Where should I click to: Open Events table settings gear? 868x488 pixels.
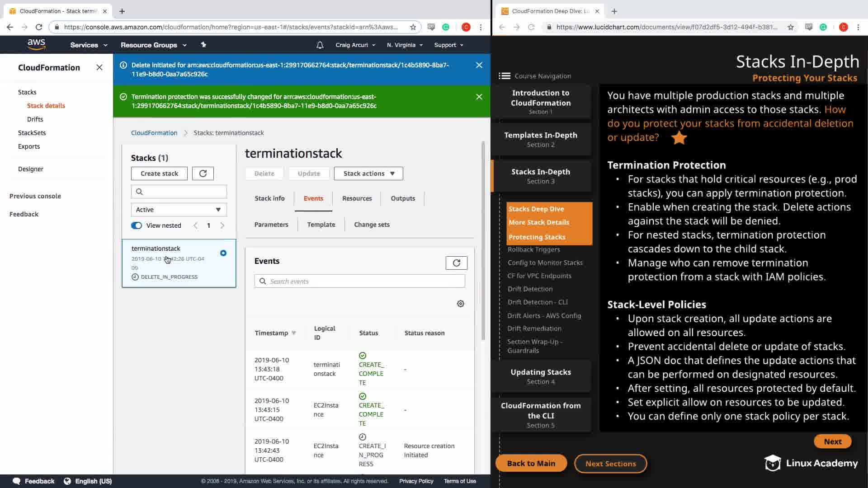460,304
